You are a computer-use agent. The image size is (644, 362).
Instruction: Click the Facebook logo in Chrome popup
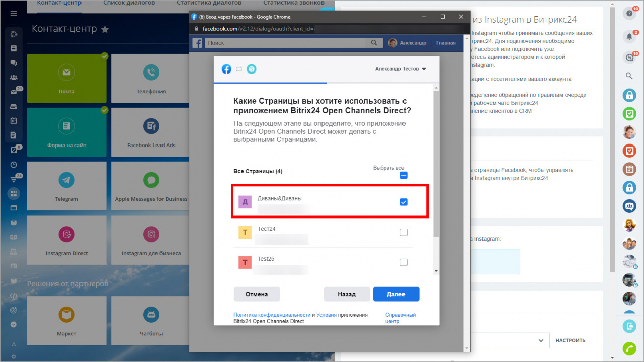(x=197, y=43)
